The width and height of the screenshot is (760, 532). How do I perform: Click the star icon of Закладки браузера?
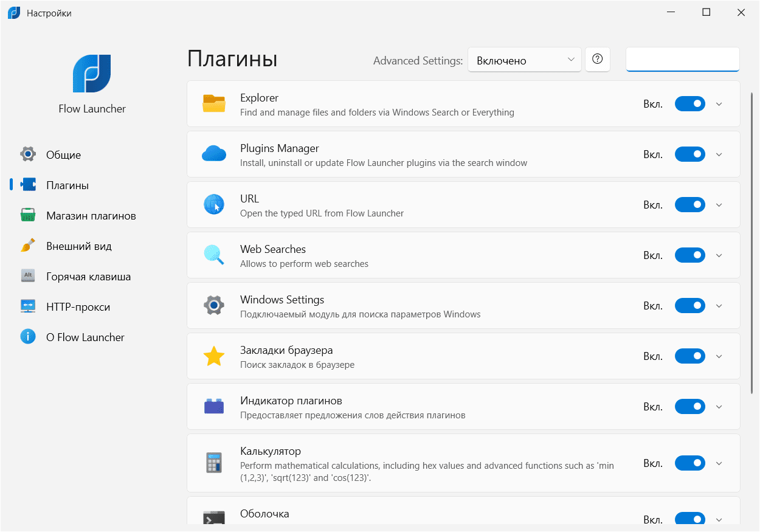(x=214, y=356)
